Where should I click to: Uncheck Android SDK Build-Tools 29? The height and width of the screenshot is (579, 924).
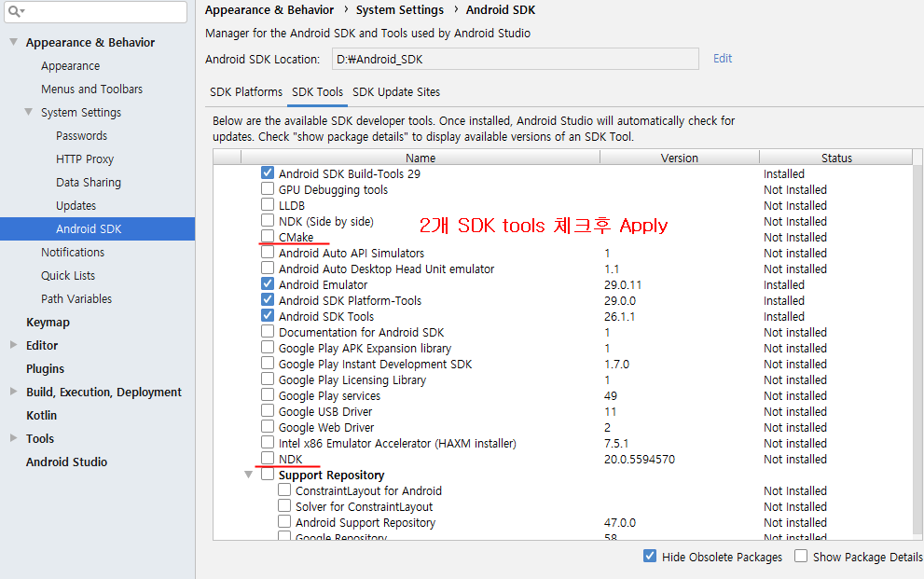tap(268, 172)
